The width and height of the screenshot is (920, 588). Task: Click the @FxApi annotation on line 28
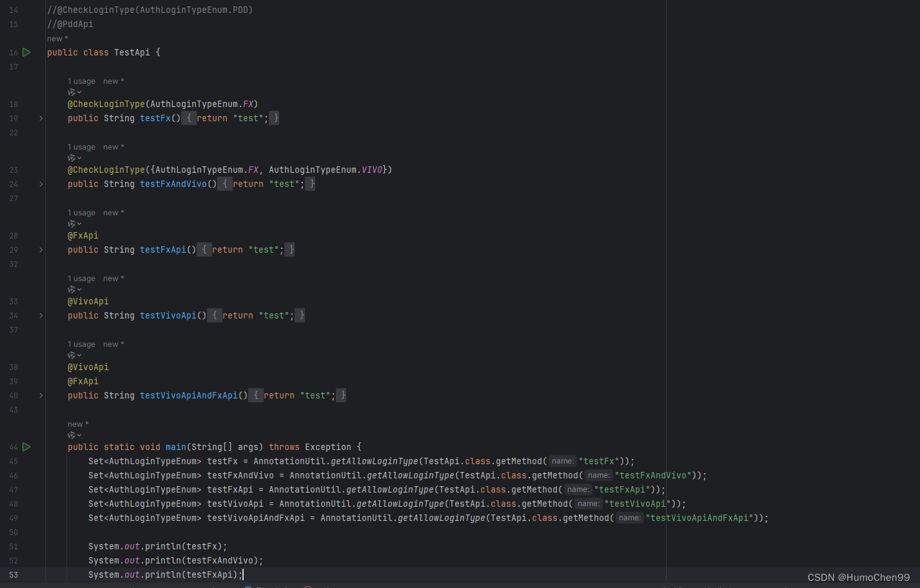(83, 235)
